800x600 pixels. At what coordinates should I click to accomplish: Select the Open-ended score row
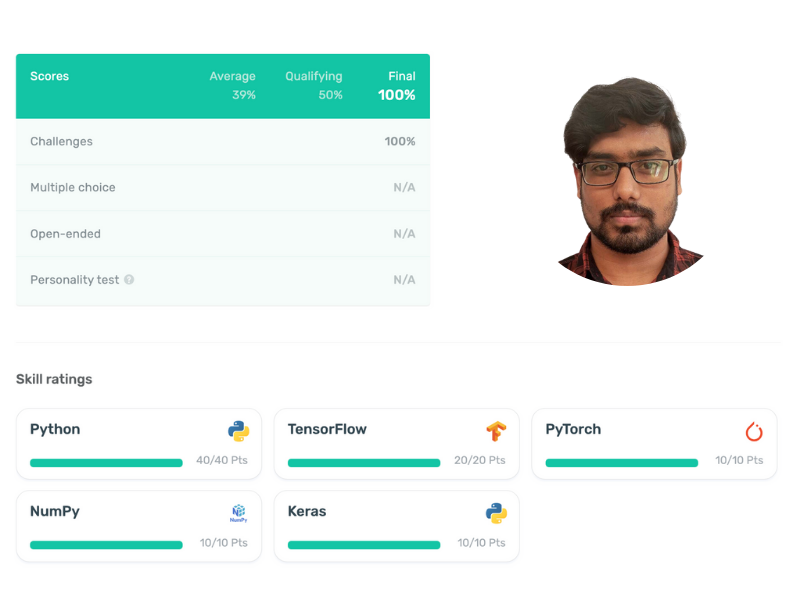pos(223,234)
